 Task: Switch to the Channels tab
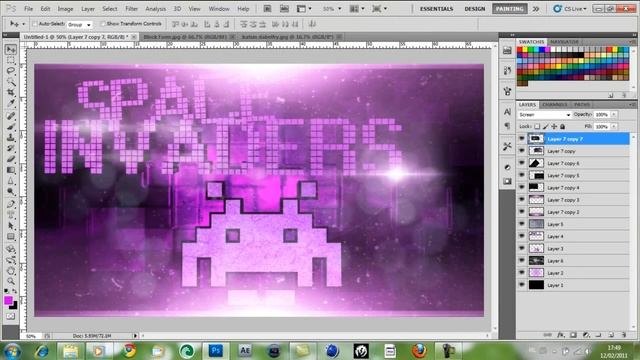coord(555,104)
